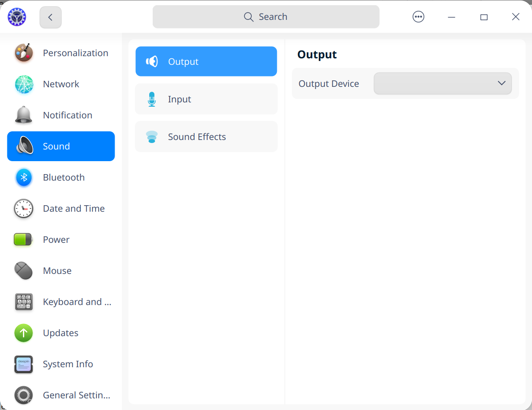Click the Personalization paint palette icon
The width and height of the screenshot is (532, 410).
point(24,53)
